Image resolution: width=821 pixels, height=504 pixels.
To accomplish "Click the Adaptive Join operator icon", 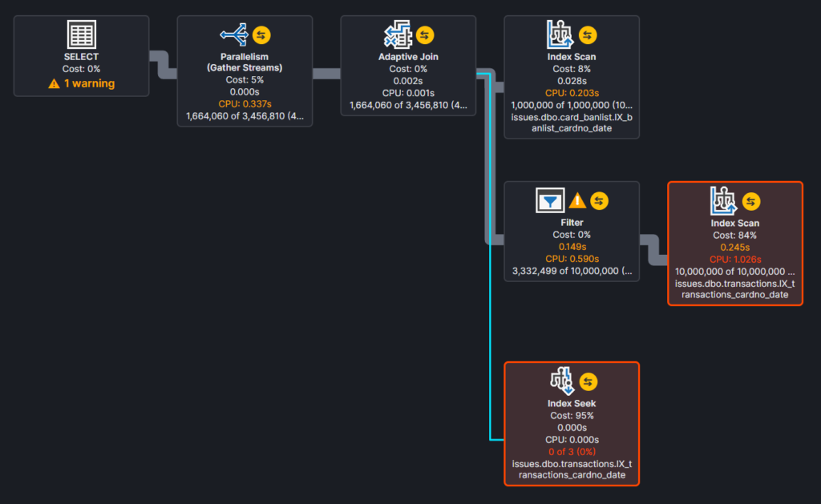I will 398,34.
